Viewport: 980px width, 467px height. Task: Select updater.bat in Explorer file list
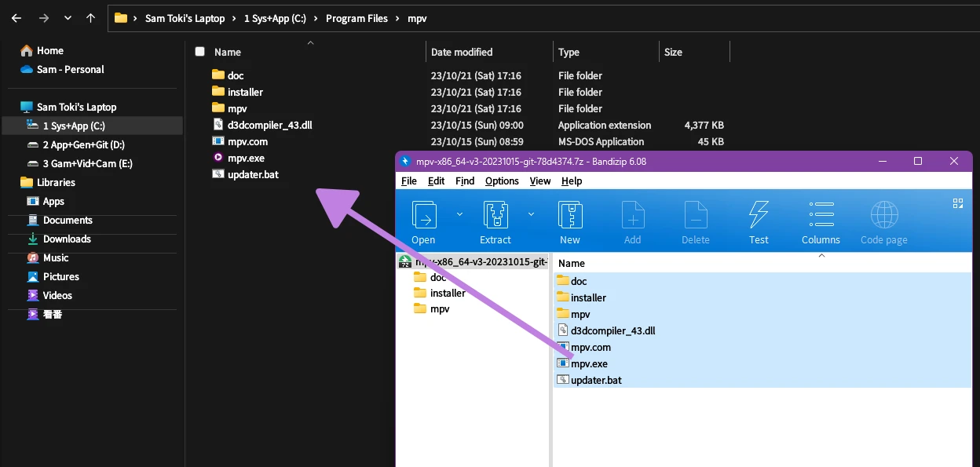tap(246, 174)
